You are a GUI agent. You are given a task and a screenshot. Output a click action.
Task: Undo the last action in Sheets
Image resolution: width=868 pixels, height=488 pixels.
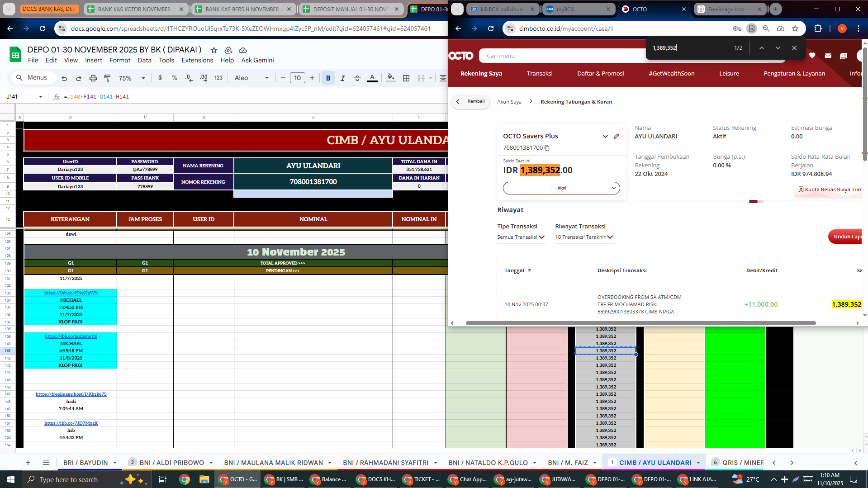click(64, 78)
